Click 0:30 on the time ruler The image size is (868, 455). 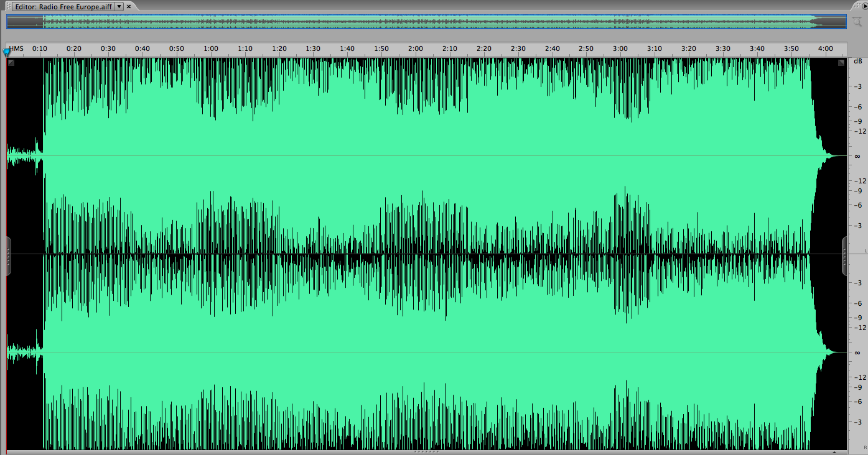[x=108, y=48]
